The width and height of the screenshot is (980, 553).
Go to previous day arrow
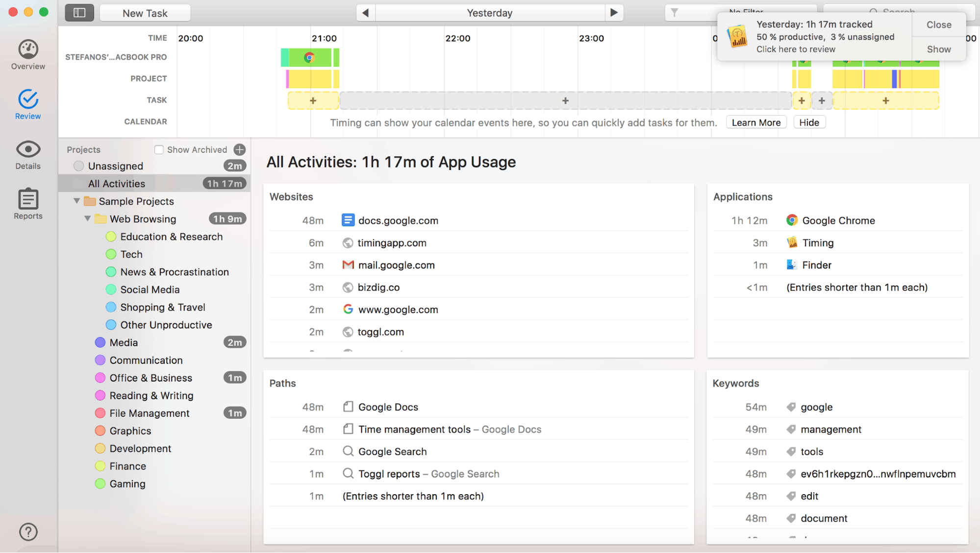pyautogui.click(x=365, y=13)
